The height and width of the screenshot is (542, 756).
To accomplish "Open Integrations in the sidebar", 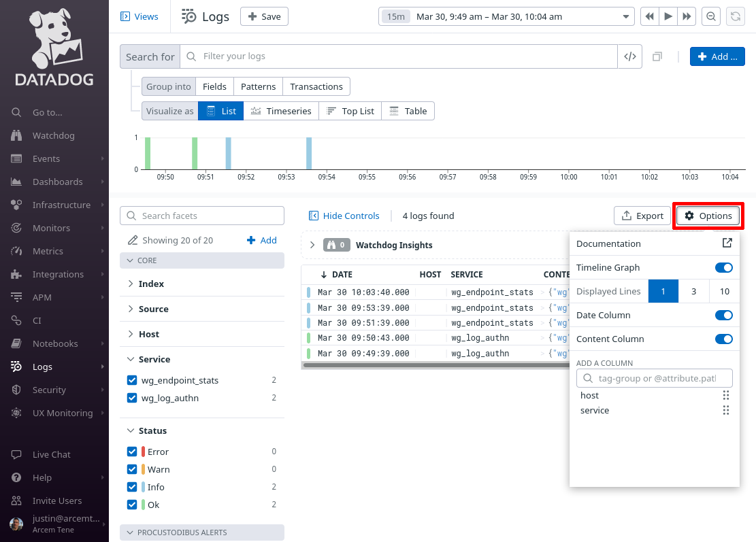I will (58, 274).
